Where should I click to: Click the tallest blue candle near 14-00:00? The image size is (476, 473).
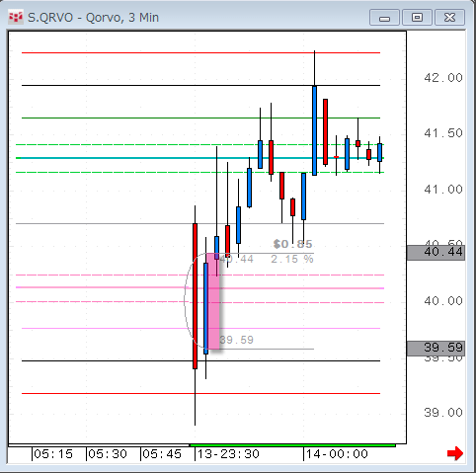click(315, 130)
